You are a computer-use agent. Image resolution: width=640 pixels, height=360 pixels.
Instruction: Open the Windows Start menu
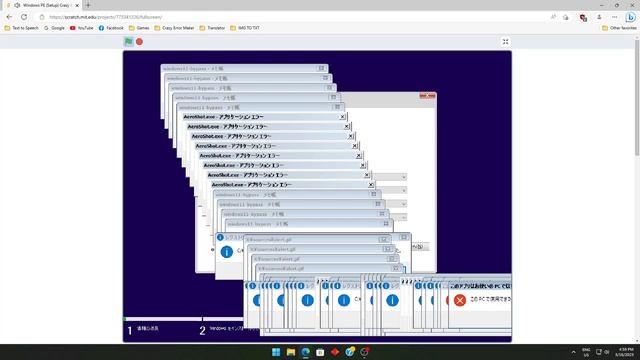(276, 352)
